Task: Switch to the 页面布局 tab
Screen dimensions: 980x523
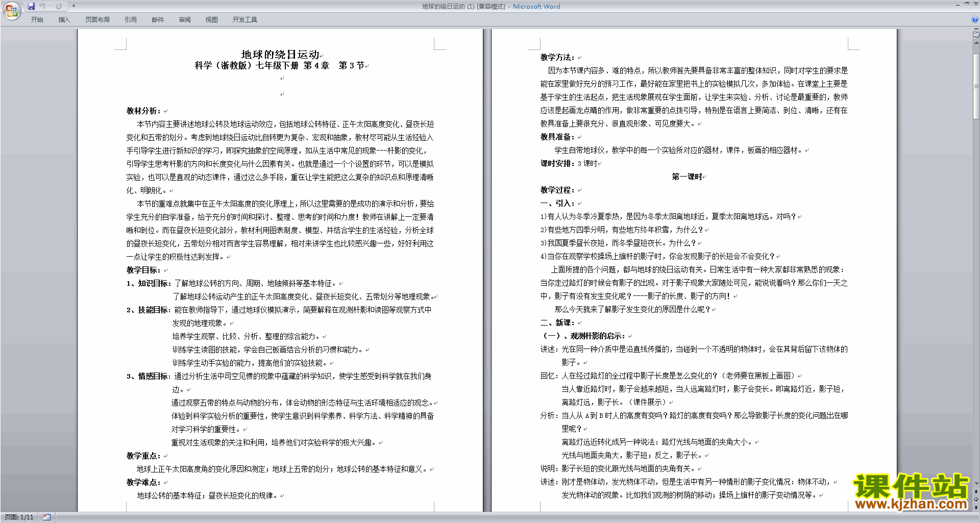Action: click(97, 20)
